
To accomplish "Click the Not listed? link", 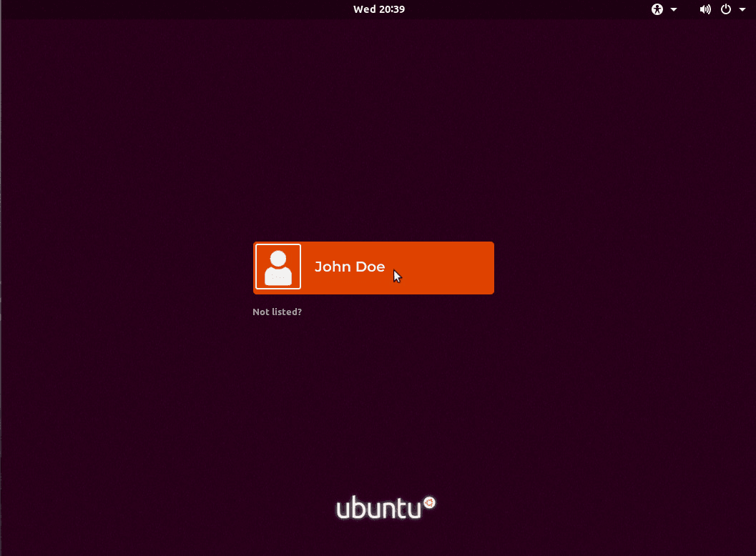I will [277, 312].
